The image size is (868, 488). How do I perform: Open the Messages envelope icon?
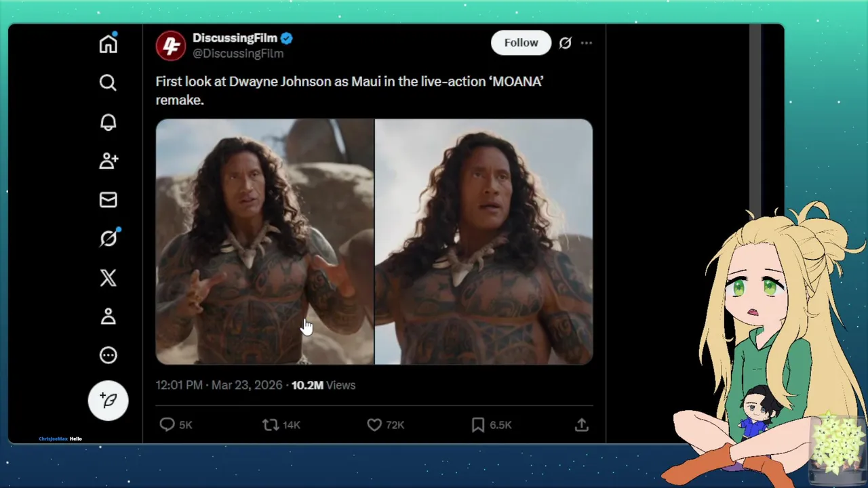[108, 200]
